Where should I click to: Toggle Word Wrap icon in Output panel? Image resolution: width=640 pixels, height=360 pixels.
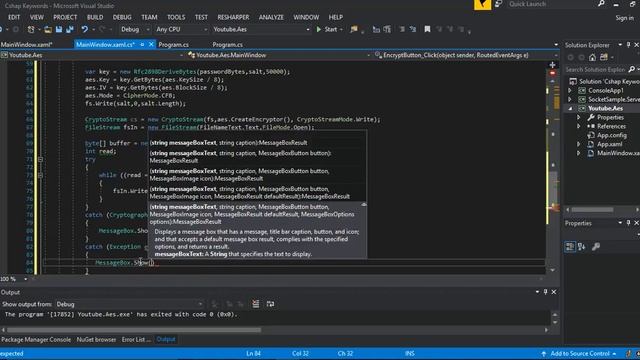270,304
